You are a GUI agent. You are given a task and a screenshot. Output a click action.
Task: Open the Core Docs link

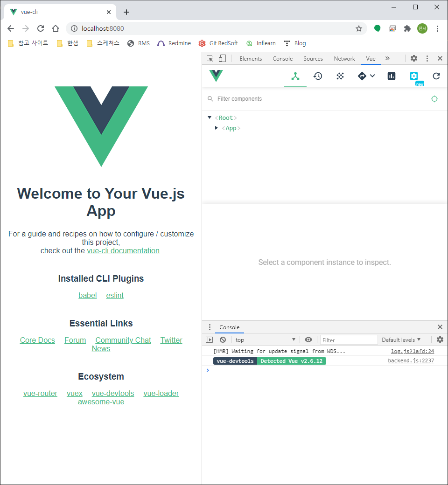pos(37,340)
